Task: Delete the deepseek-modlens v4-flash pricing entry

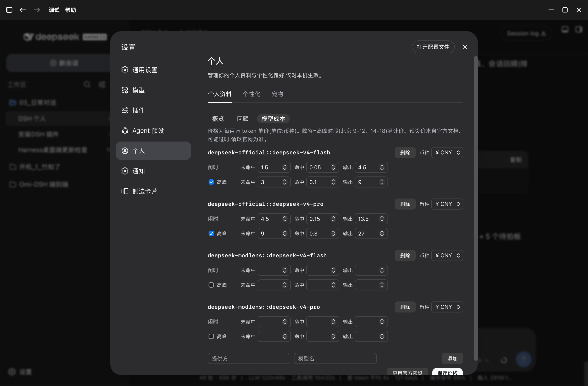Action: coord(405,255)
